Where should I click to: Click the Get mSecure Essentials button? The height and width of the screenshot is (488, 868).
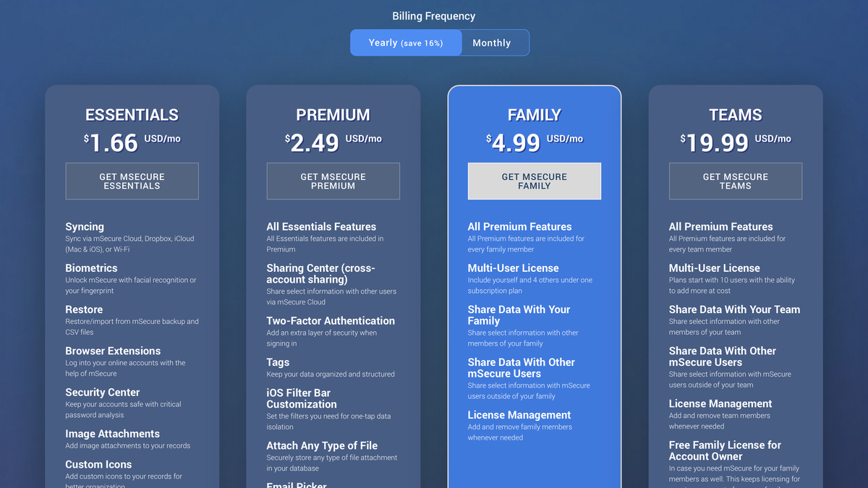[132, 181]
